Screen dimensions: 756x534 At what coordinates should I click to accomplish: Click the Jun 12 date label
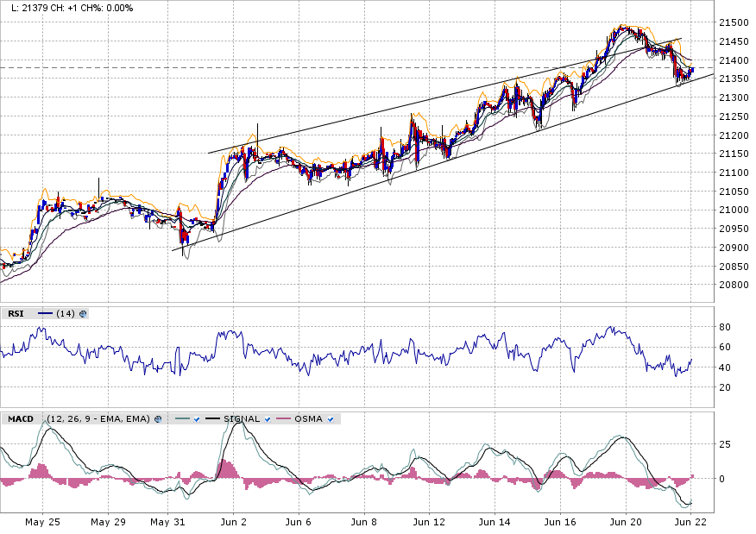tap(429, 522)
